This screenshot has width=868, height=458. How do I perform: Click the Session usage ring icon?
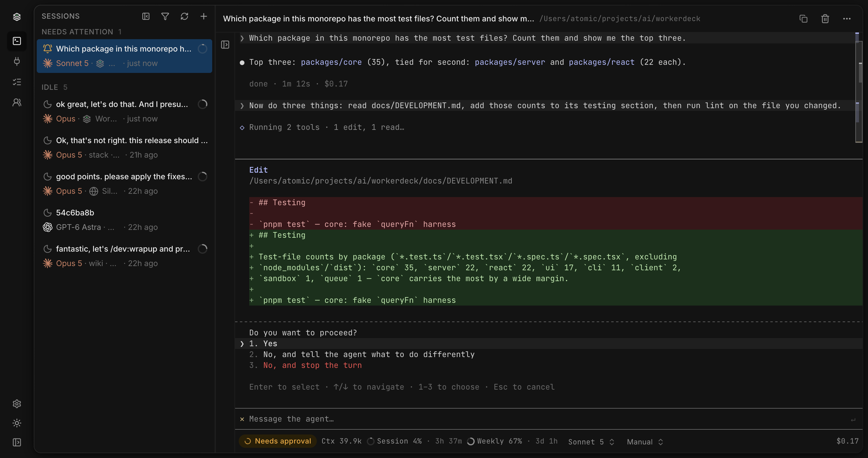point(371,441)
